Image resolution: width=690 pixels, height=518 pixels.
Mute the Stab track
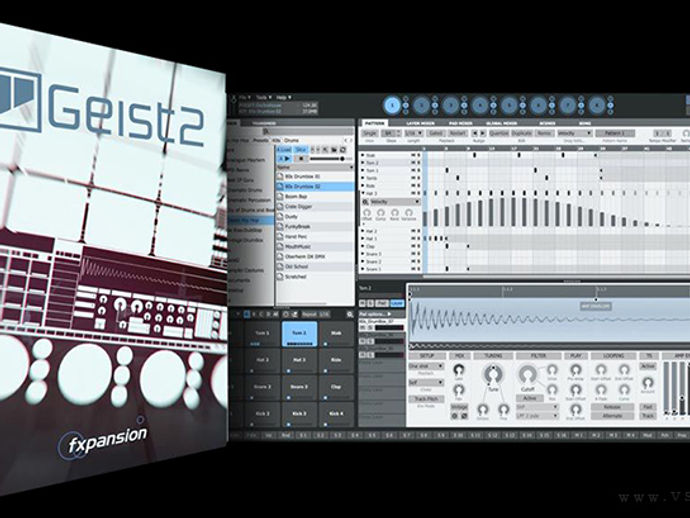[413, 155]
